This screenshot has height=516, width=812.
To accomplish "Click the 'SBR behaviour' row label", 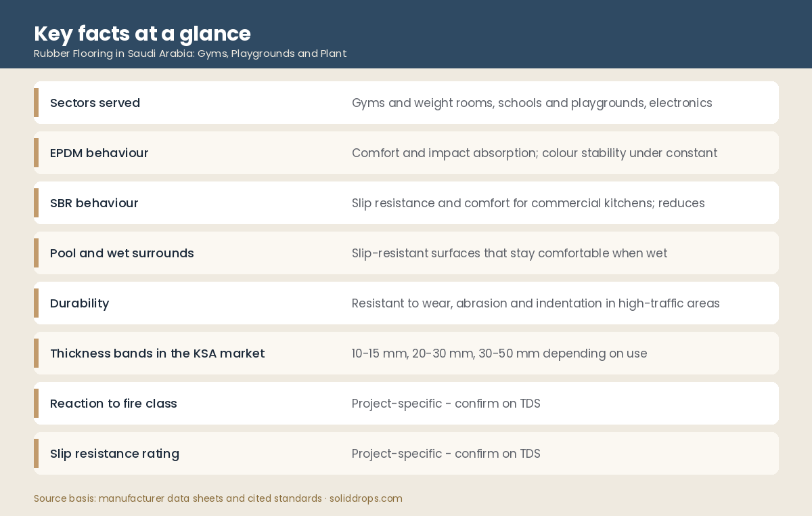I will (94, 203).
